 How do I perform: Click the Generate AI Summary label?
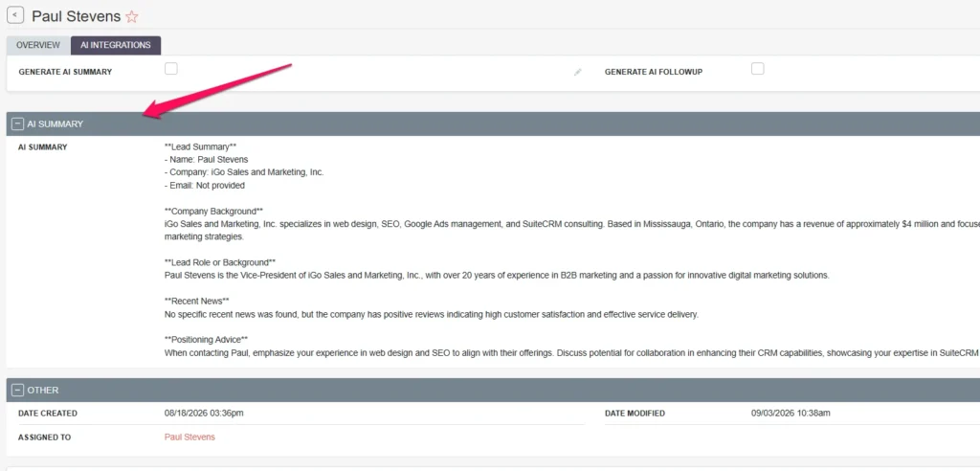pyautogui.click(x=66, y=72)
